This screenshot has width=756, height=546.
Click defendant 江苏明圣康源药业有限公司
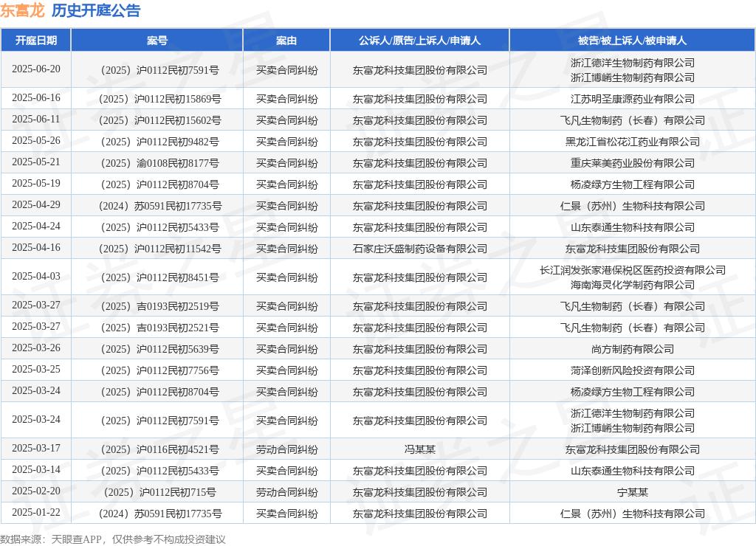(632, 99)
